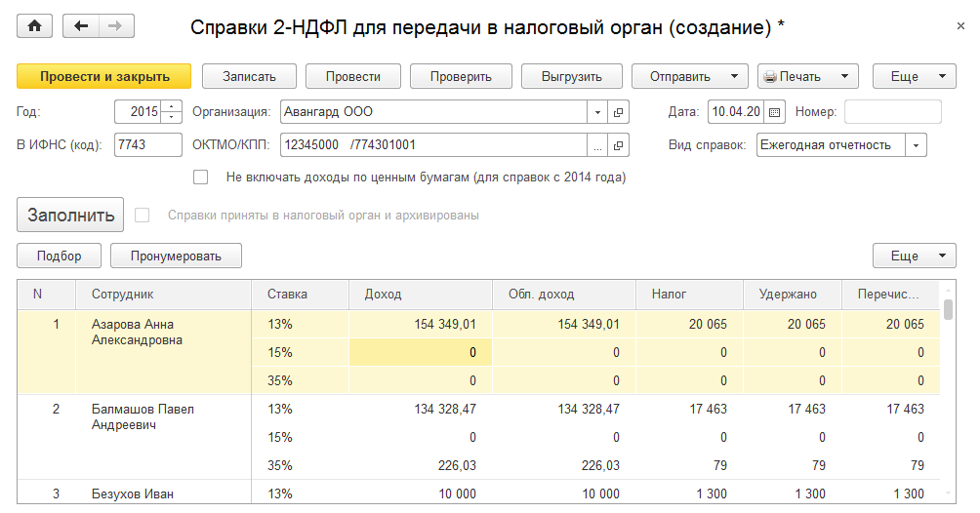Viewport: 980px width, 513px height.
Task: Increase the year with the up stepper
Action: (171, 106)
